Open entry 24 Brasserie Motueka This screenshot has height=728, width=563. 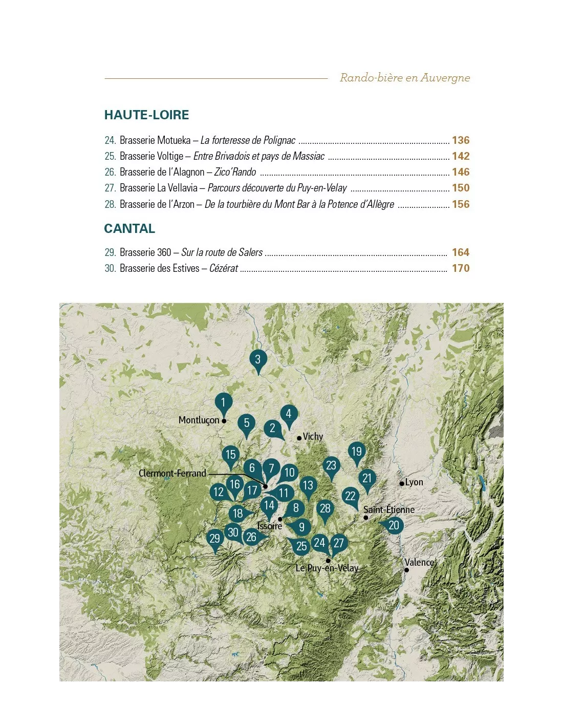tap(287, 140)
